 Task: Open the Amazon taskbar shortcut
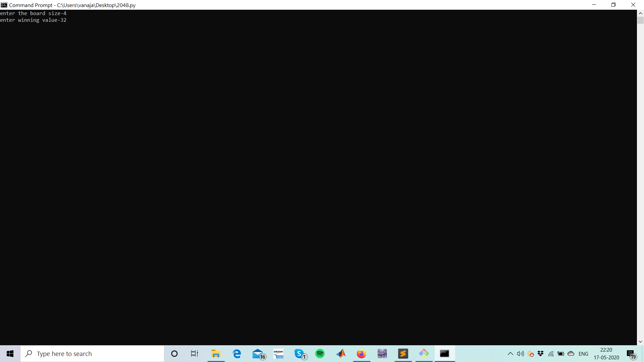278,354
